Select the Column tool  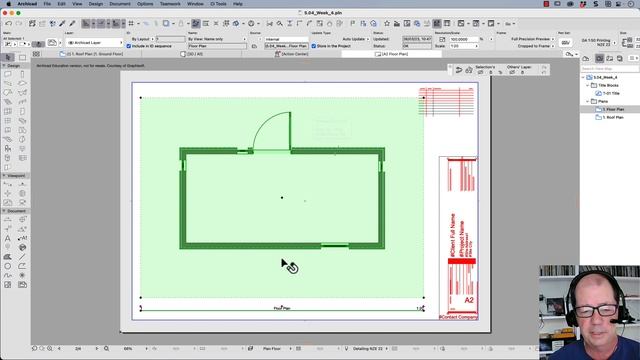pyautogui.click(x=22, y=74)
